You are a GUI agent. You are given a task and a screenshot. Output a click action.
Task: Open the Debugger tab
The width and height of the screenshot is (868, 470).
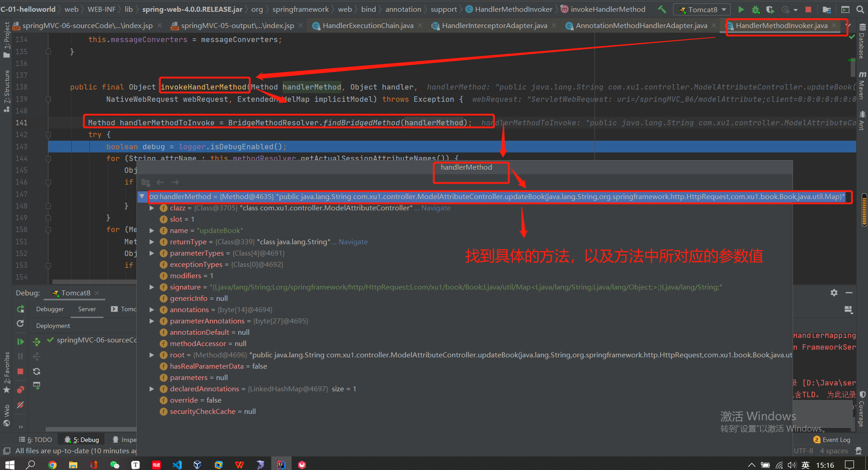pyautogui.click(x=50, y=309)
